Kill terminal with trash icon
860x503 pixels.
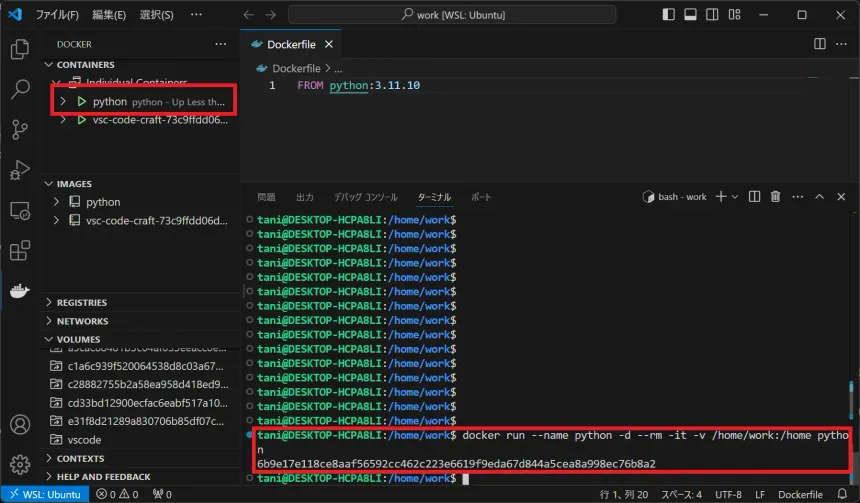pyautogui.click(x=775, y=197)
